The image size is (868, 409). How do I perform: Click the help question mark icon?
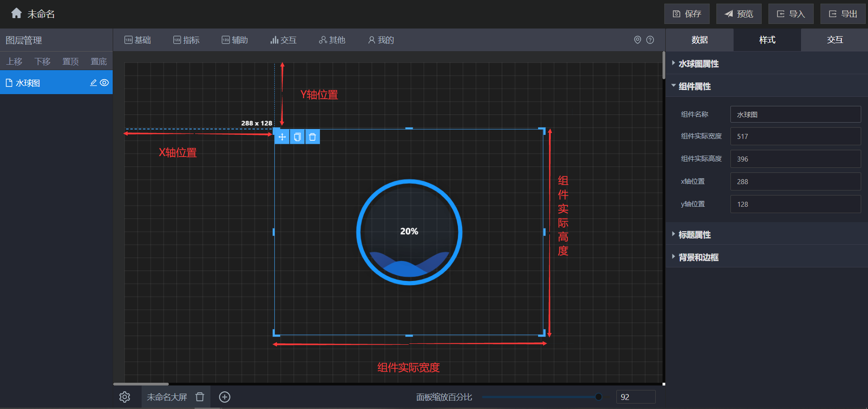650,40
